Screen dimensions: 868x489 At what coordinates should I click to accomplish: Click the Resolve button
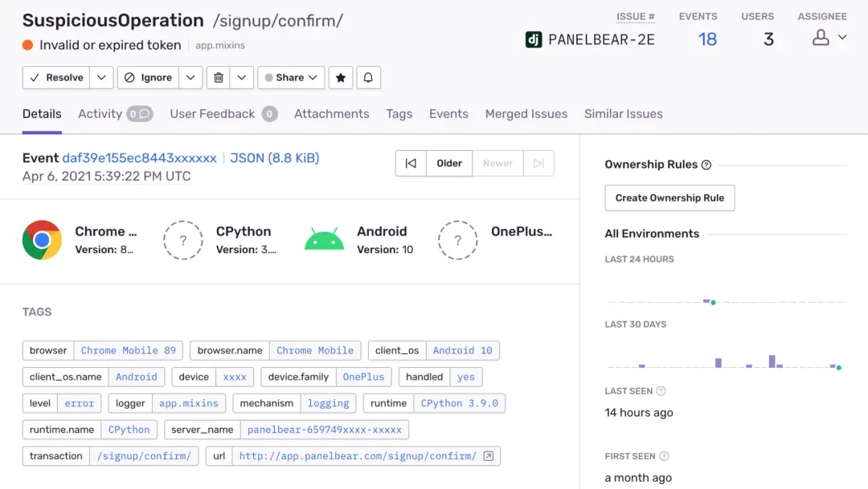pos(56,77)
